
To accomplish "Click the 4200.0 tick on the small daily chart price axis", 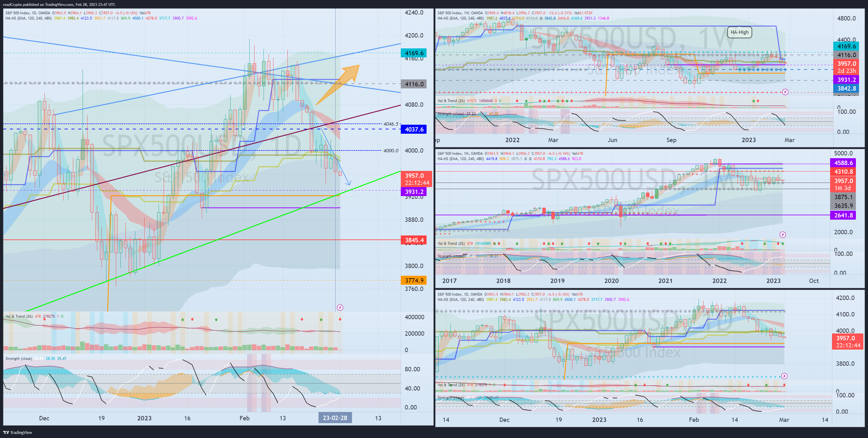I will click(845, 297).
